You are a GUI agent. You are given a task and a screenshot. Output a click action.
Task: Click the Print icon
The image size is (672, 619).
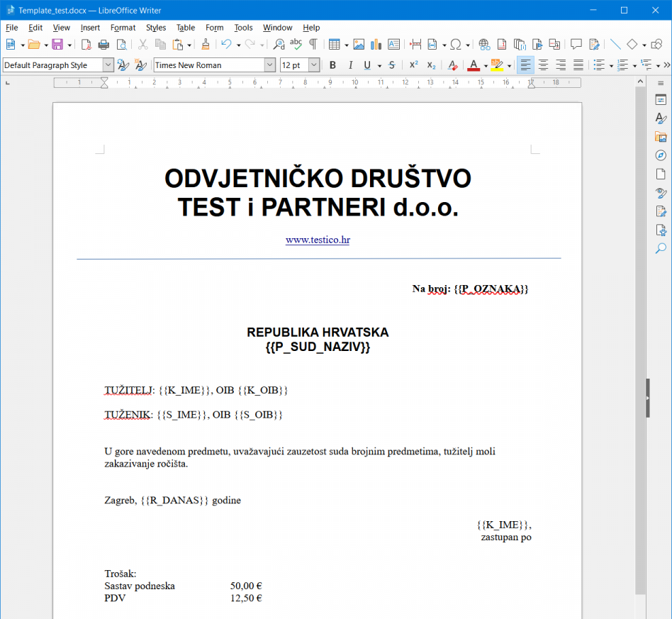click(103, 45)
